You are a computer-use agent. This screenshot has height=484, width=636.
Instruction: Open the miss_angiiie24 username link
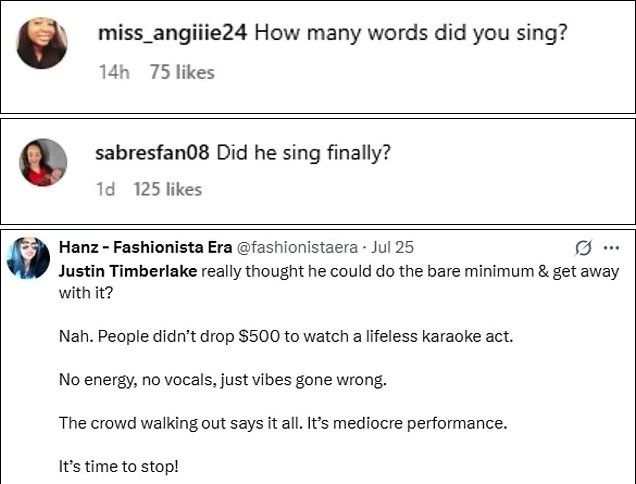172,33
